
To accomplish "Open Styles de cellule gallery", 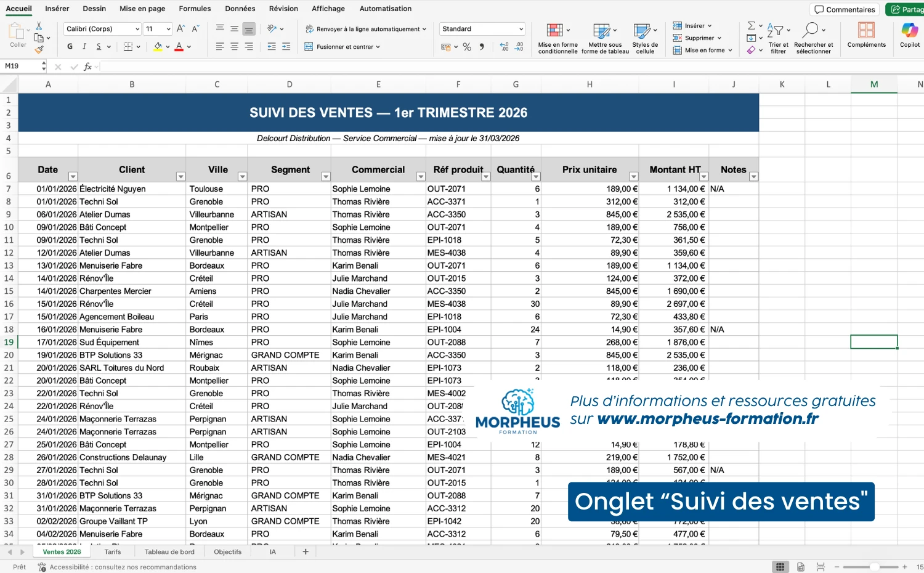I will click(645, 38).
